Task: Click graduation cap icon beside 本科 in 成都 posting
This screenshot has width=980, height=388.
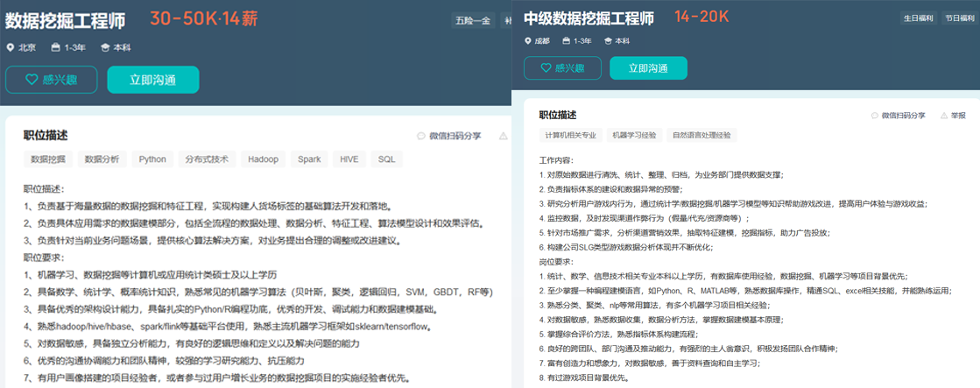Action: tap(608, 40)
